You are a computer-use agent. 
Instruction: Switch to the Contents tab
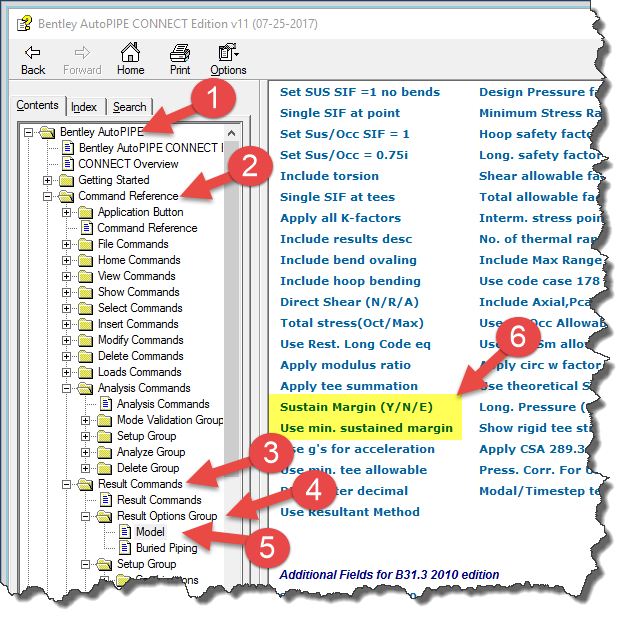[x=38, y=105]
